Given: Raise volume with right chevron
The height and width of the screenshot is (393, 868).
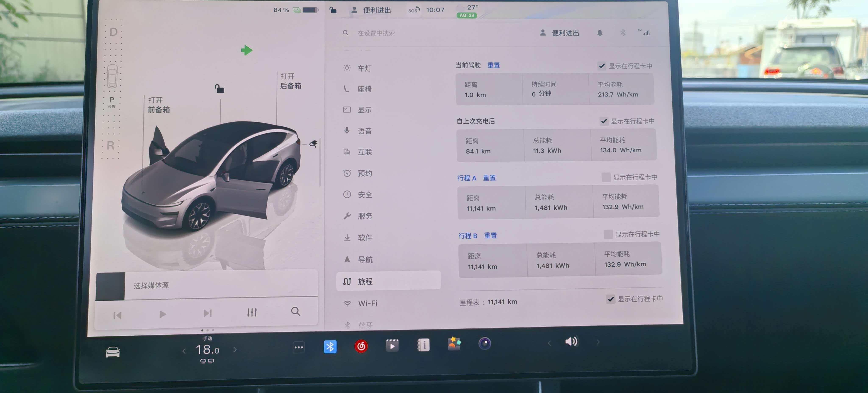Looking at the screenshot, I should (x=598, y=342).
